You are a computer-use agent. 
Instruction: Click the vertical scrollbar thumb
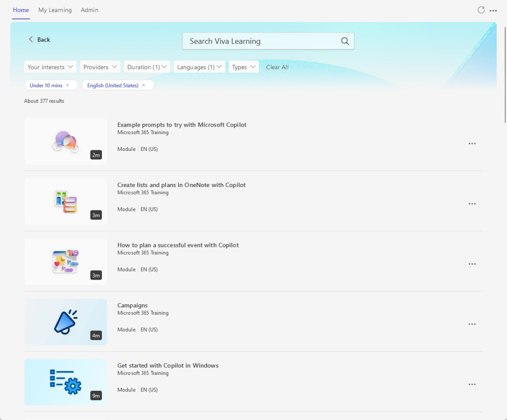point(506,75)
